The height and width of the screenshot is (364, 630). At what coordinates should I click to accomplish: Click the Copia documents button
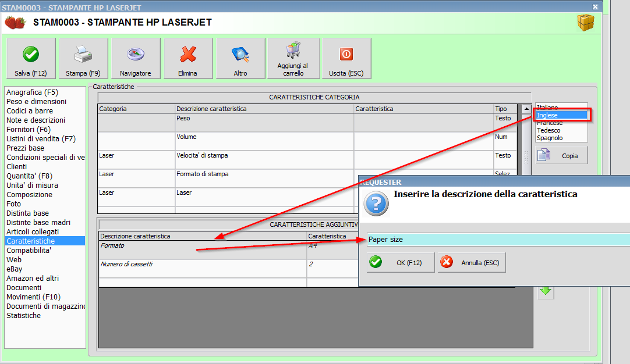pos(562,155)
